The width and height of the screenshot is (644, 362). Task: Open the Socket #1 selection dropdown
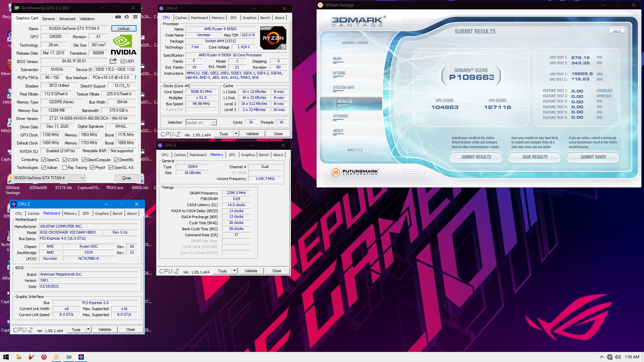coord(201,123)
